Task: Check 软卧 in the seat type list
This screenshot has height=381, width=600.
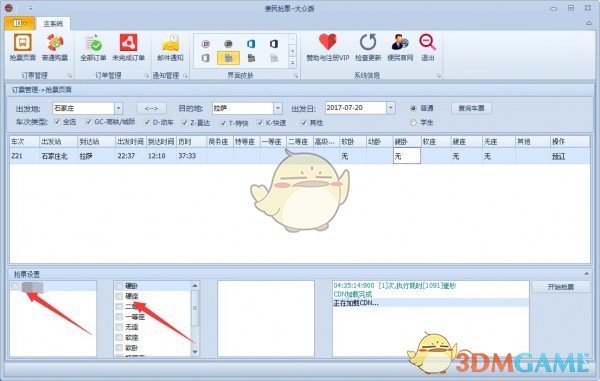Action: [119, 348]
